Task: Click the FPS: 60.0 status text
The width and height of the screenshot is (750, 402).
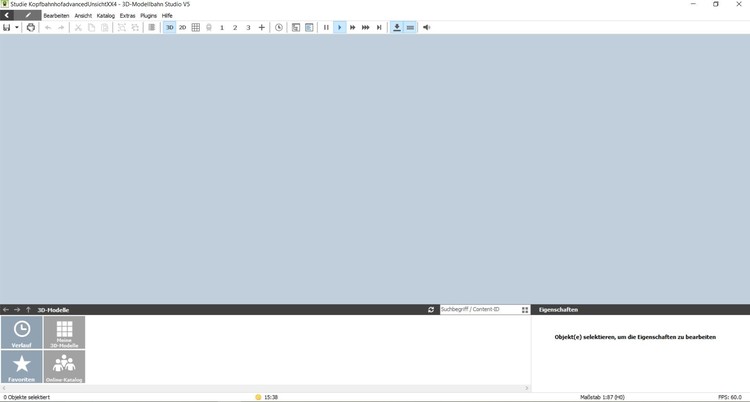Action: click(730, 397)
